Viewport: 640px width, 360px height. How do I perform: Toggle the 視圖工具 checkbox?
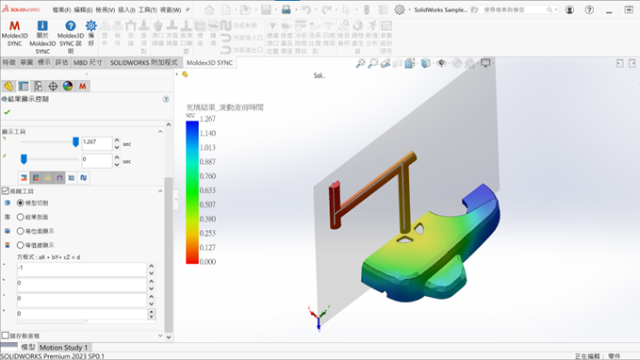[5, 191]
